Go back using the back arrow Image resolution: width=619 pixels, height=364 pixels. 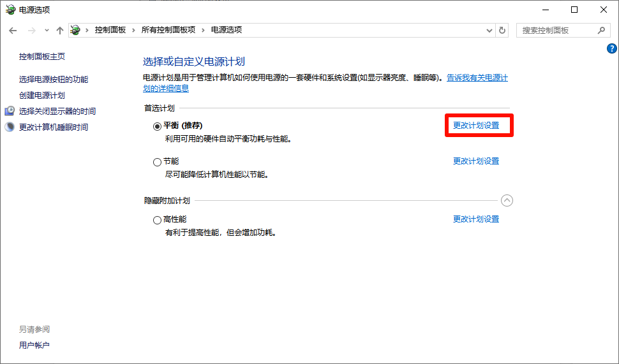click(13, 31)
